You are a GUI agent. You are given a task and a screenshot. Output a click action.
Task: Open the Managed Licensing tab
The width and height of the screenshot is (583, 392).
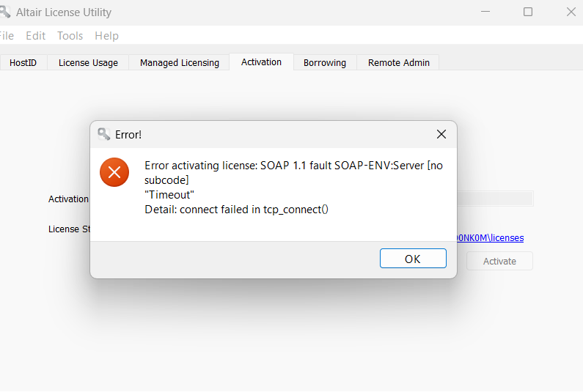(x=179, y=62)
